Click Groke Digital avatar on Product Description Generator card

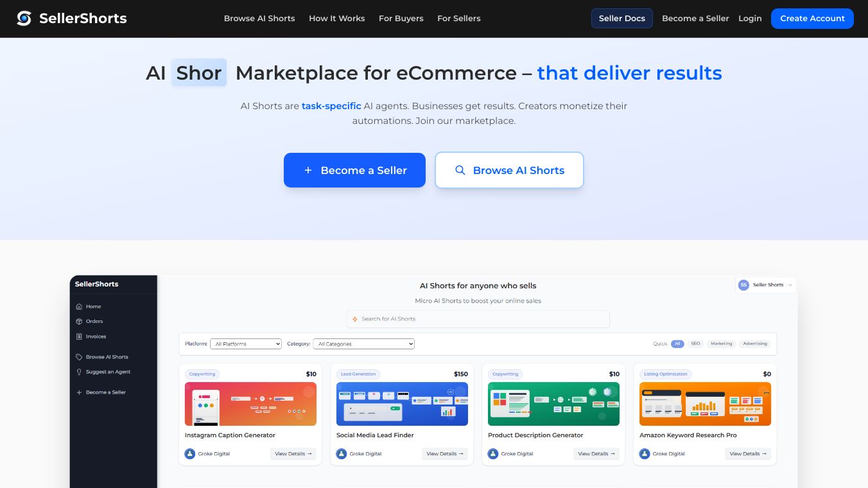point(493,453)
